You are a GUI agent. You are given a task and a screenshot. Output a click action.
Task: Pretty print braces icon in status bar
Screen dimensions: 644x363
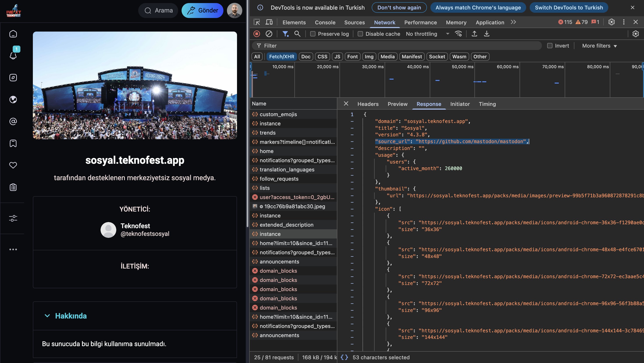pyautogui.click(x=344, y=357)
